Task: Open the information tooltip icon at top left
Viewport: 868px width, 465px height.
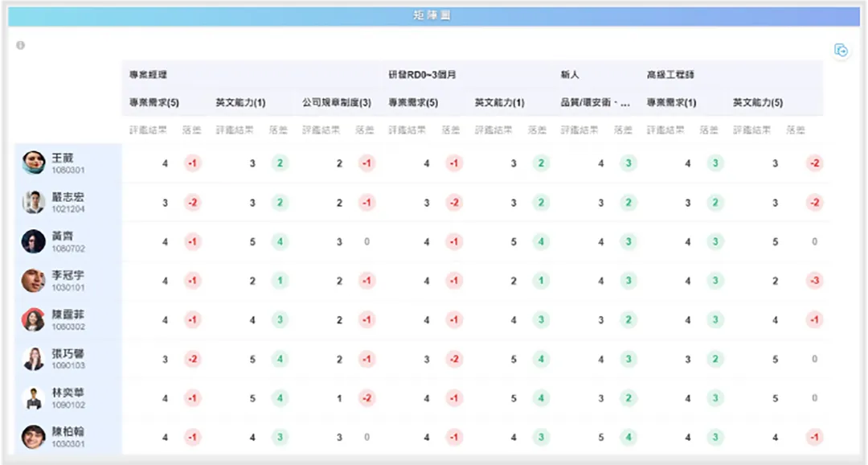Action: 20,44
